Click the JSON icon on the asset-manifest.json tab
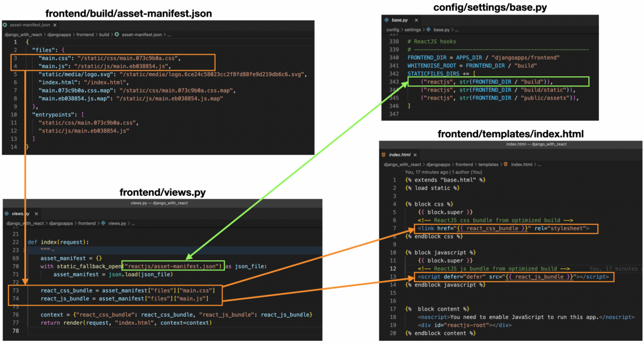The image size is (644, 344). click(5, 25)
